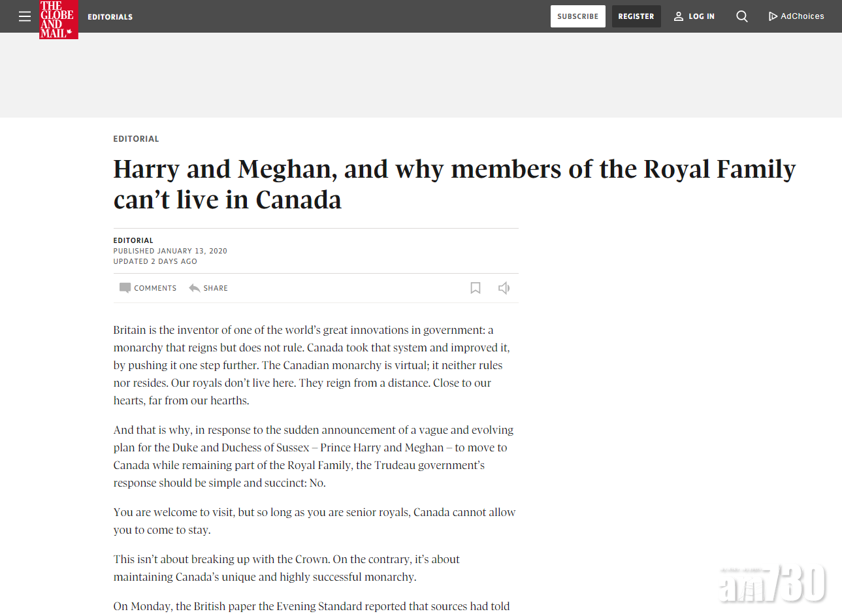The image size is (842, 616).
Task: Open the hamburger navigation menu
Action: coord(25,16)
